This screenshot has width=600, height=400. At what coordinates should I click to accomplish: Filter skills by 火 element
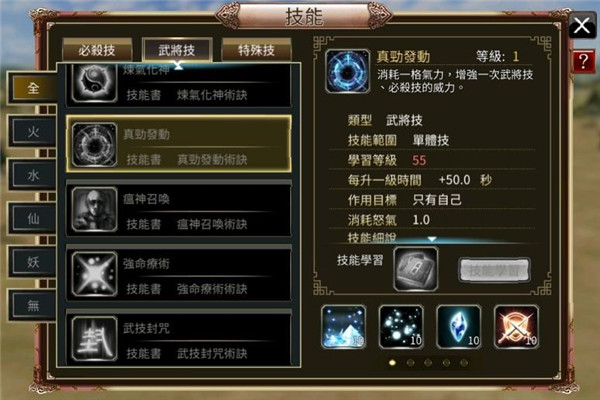click(33, 132)
